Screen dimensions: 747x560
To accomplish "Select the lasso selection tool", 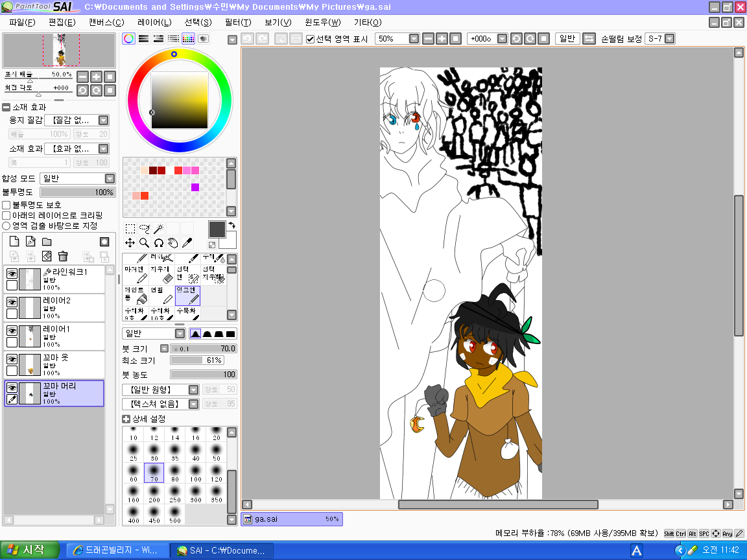I will coord(145,229).
